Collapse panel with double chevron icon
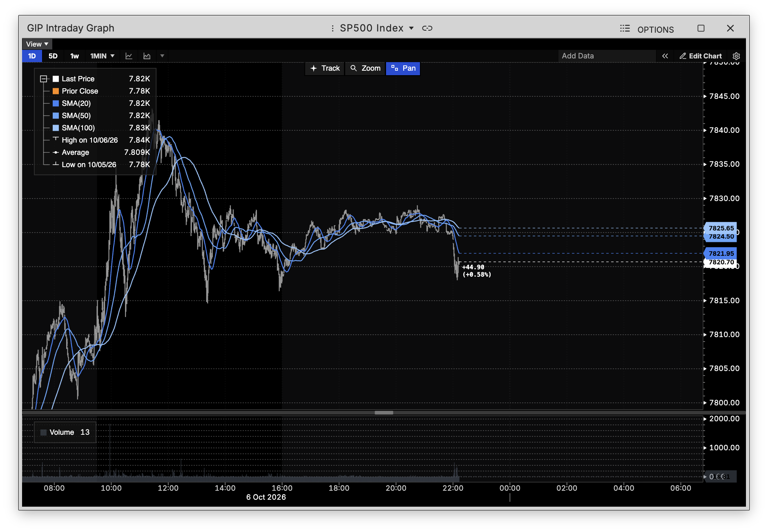The width and height of the screenshot is (768, 532). (x=665, y=56)
